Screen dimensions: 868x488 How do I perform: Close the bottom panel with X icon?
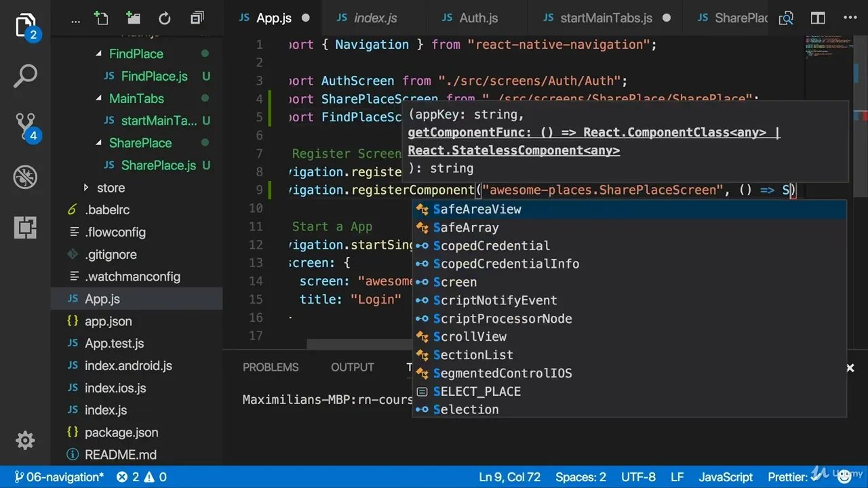coord(850,368)
